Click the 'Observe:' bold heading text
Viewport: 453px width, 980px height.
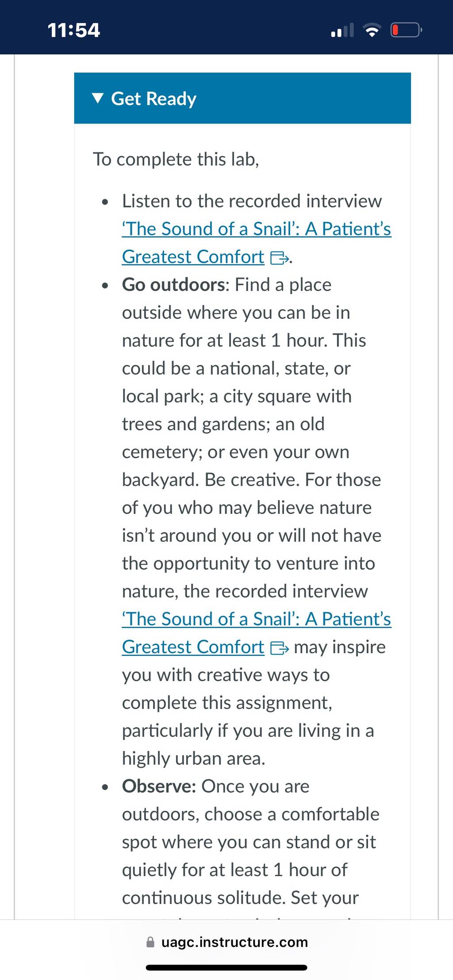(x=159, y=786)
